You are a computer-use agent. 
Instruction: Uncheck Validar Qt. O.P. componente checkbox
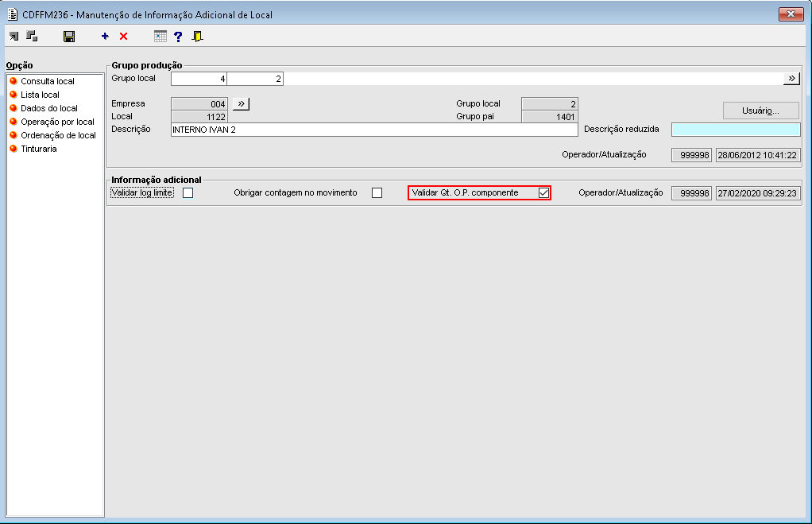pos(543,192)
